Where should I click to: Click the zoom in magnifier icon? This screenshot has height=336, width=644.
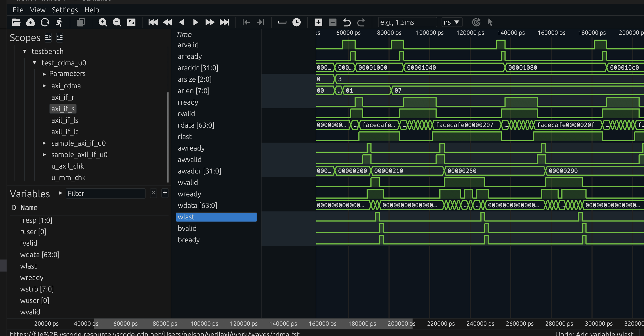point(103,22)
